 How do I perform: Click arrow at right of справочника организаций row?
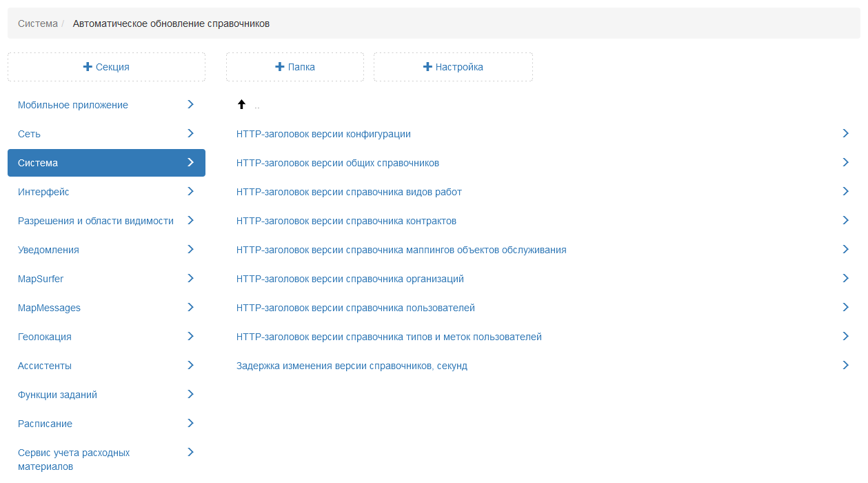click(846, 278)
